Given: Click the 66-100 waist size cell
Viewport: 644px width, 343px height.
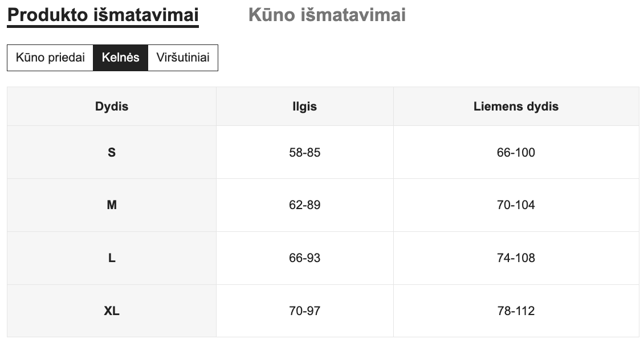Looking at the screenshot, I should [x=516, y=152].
